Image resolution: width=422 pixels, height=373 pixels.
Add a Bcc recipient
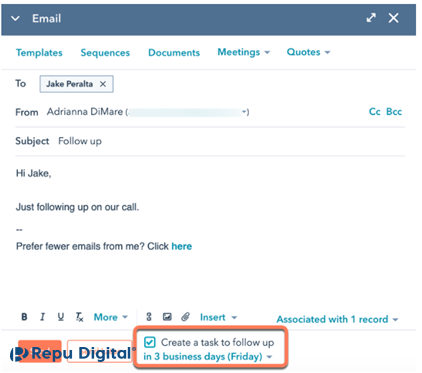(x=394, y=112)
